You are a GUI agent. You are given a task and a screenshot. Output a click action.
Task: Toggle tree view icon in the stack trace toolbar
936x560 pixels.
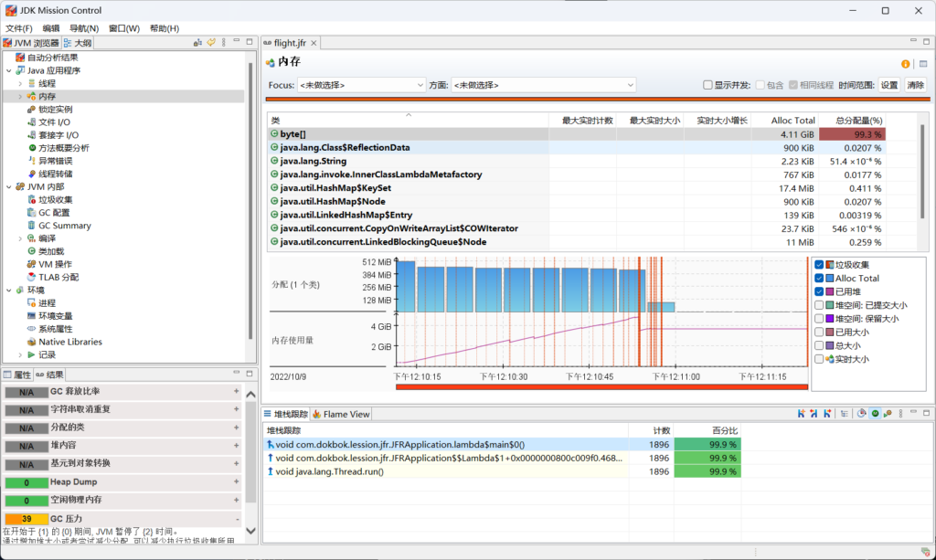[844, 413]
